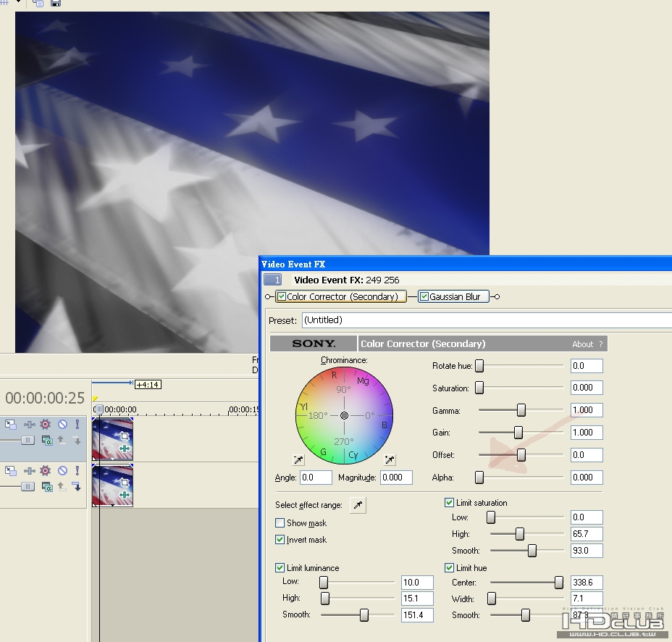
Task: Open Track Motion on the second video track
Action: coord(10,471)
